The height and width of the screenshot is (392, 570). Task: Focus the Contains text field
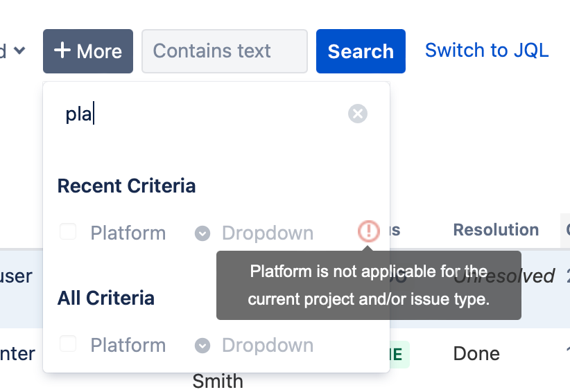click(225, 51)
